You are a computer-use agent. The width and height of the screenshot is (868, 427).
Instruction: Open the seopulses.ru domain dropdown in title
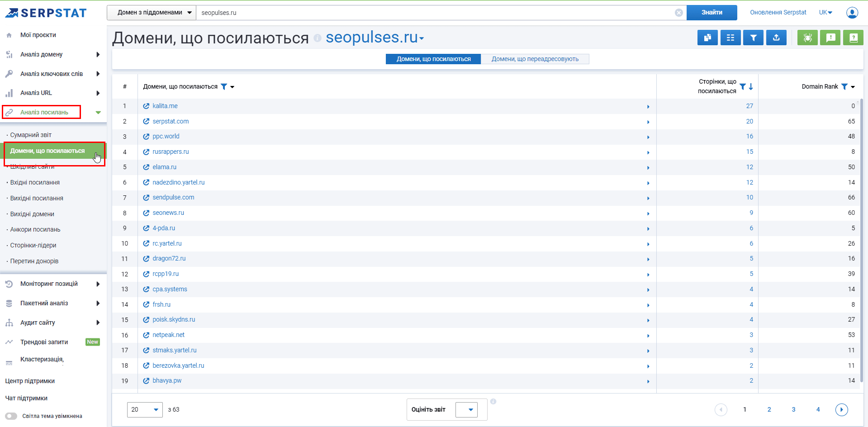coord(375,38)
